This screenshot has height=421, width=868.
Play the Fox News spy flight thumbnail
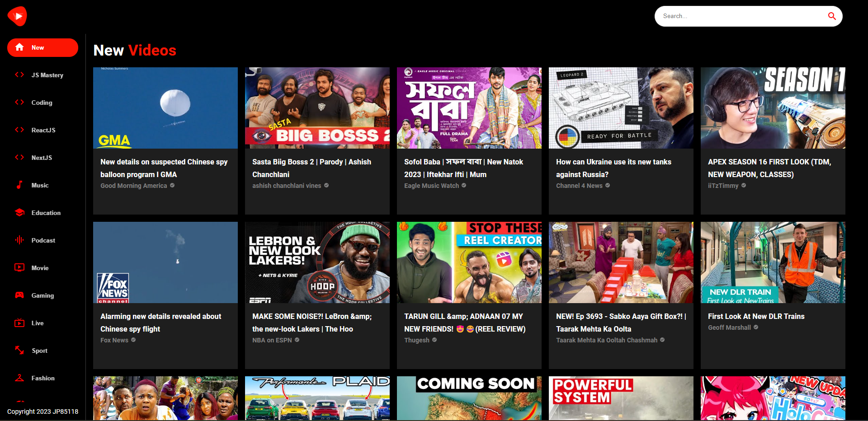coord(165,262)
